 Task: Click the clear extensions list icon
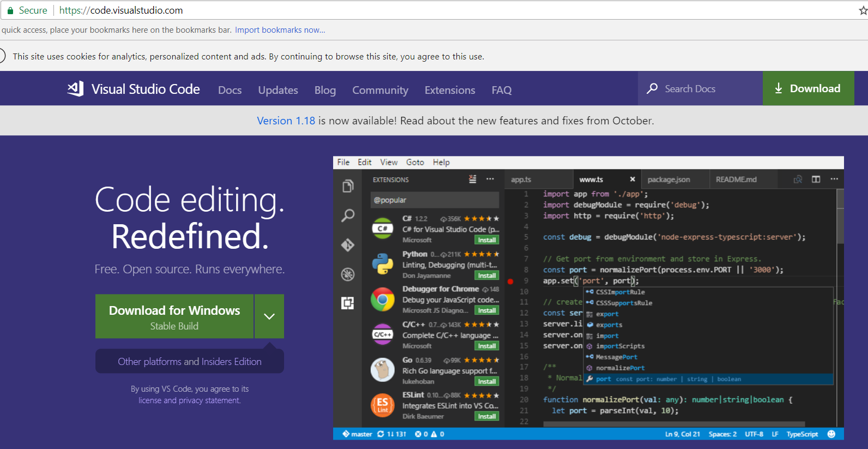click(x=473, y=179)
